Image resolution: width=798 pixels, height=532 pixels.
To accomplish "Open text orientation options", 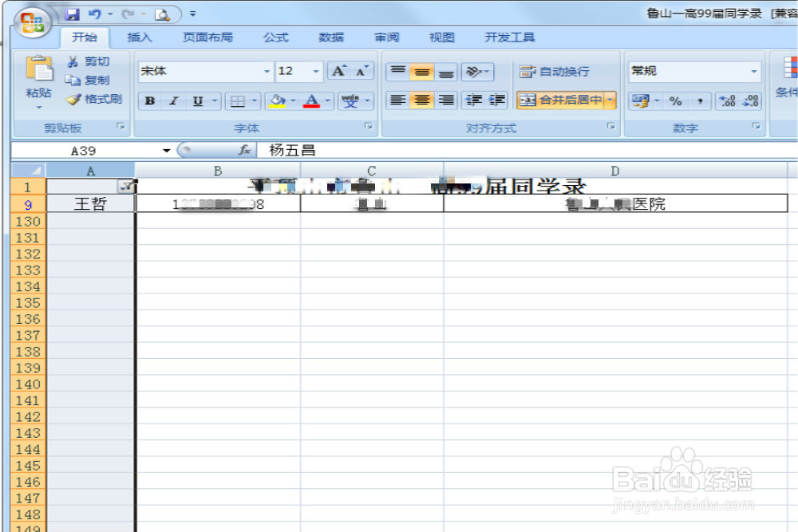I will click(477, 71).
